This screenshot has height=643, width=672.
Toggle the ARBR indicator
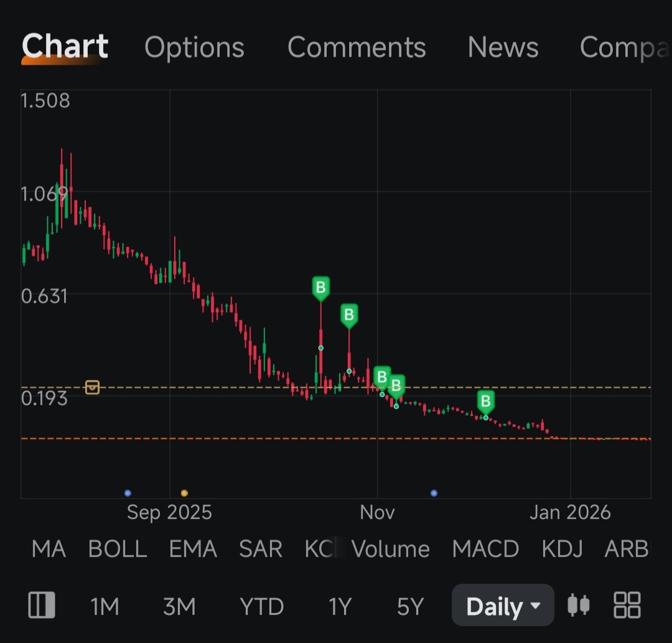[x=627, y=548]
